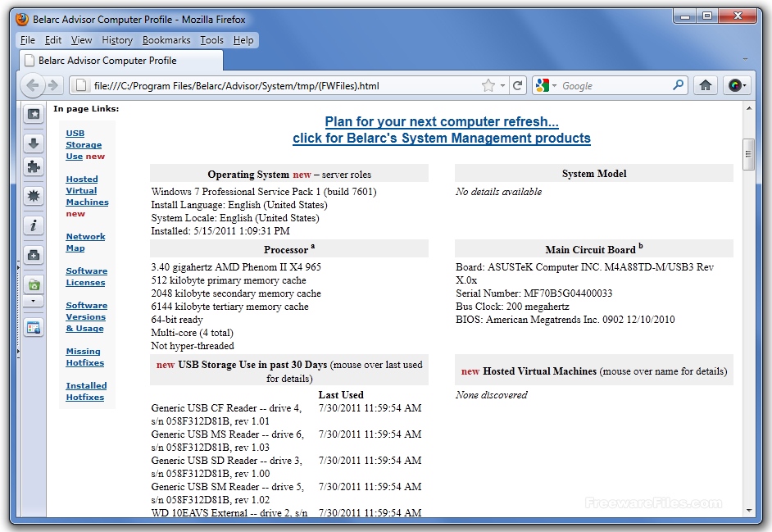Reload the page with the refresh icon

(x=517, y=86)
